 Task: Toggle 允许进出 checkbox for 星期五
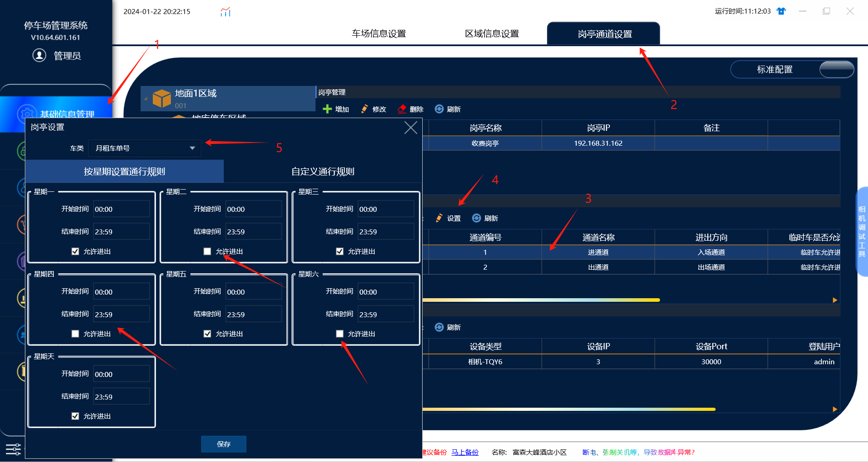207,333
